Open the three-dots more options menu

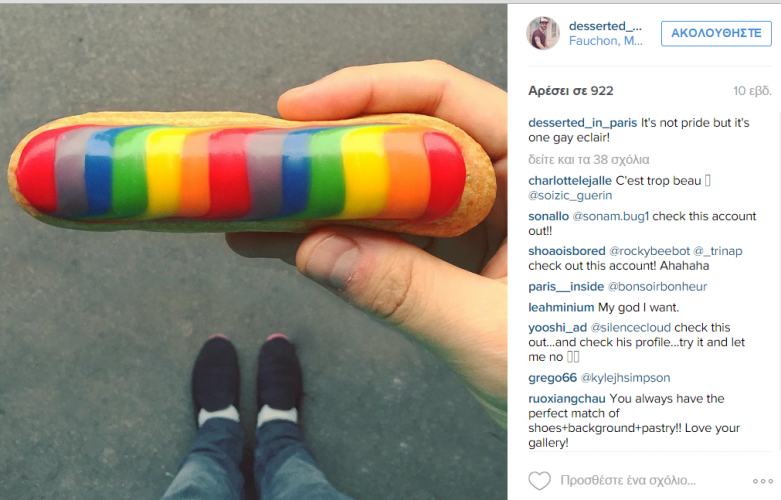[x=763, y=481]
